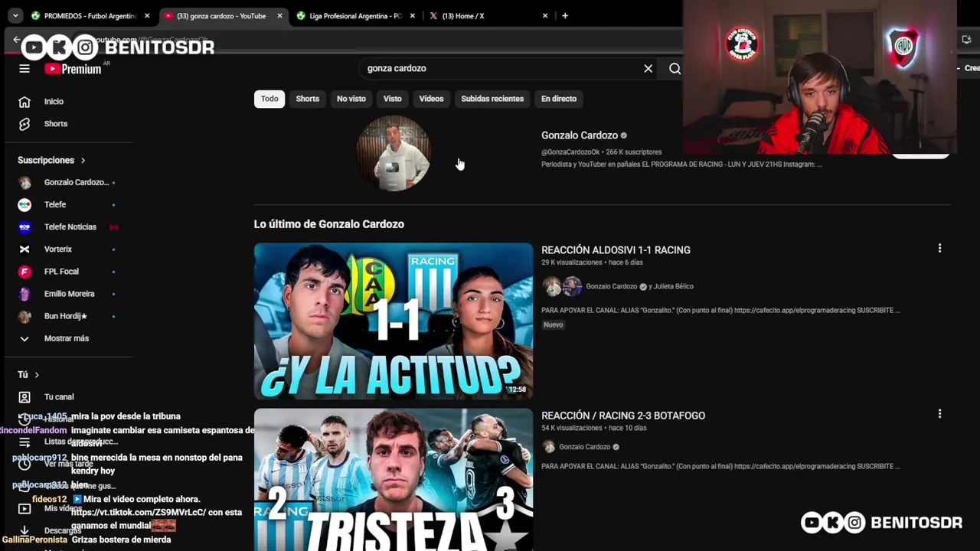Click @GonzaCardozoOk handle text
This screenshot has height=551, width=980.
570,152
